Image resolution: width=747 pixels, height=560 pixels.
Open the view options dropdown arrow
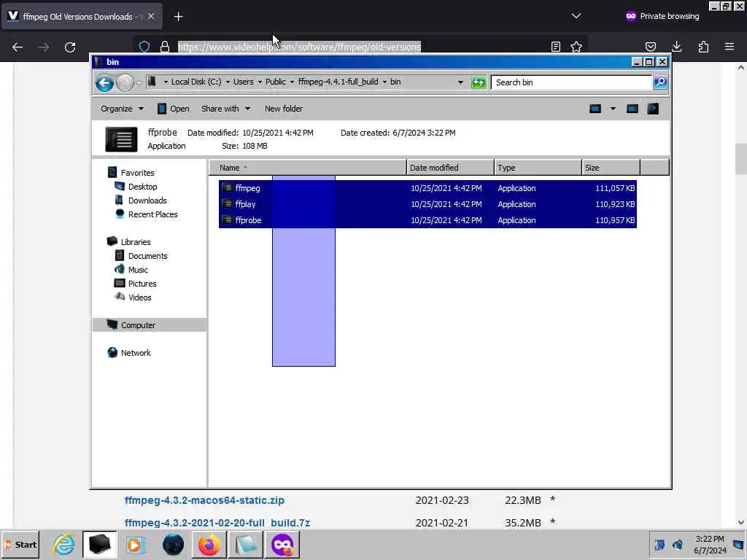tap(613, 109)
